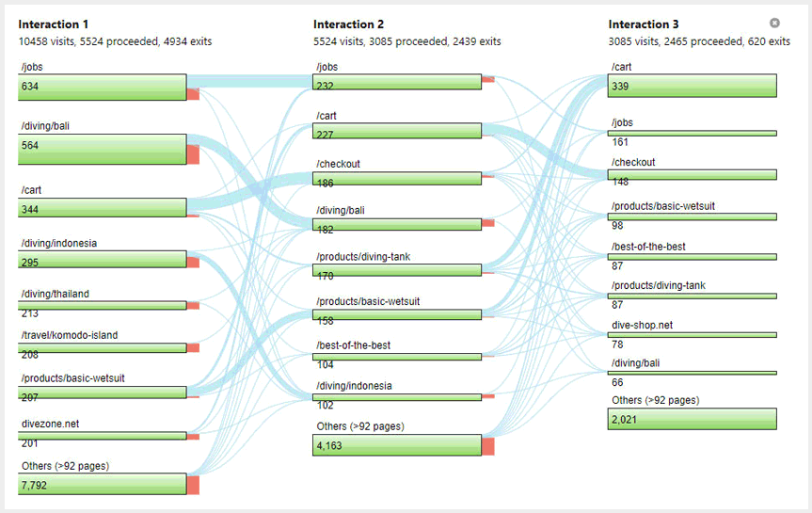This screenshot has height=513, width=812.
Task: Click the dive-shop.net node in Interaction 3
Action: [x=693, y=334]
